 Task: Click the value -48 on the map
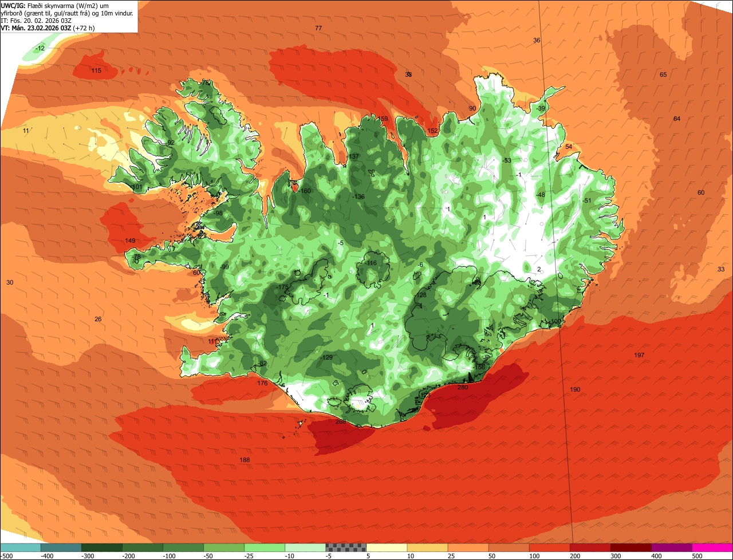pyautogui.click(x=540, y=195)
